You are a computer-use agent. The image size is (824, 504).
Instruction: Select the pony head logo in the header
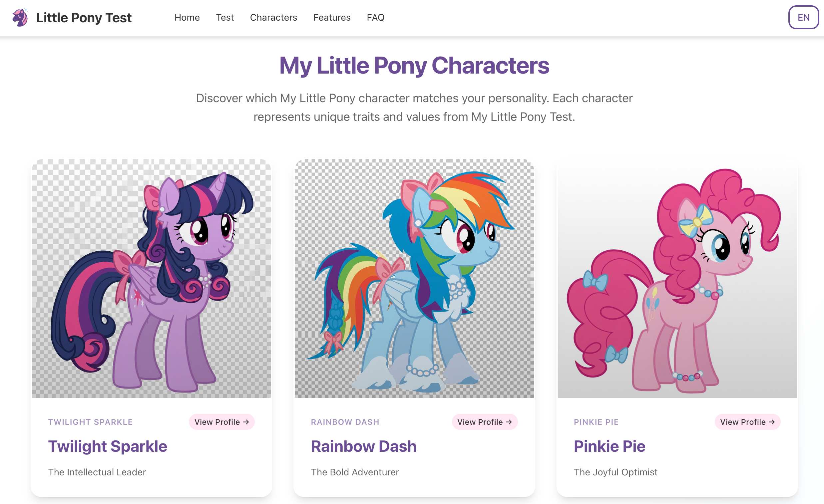pyautogui.click(x=21, y=17)
